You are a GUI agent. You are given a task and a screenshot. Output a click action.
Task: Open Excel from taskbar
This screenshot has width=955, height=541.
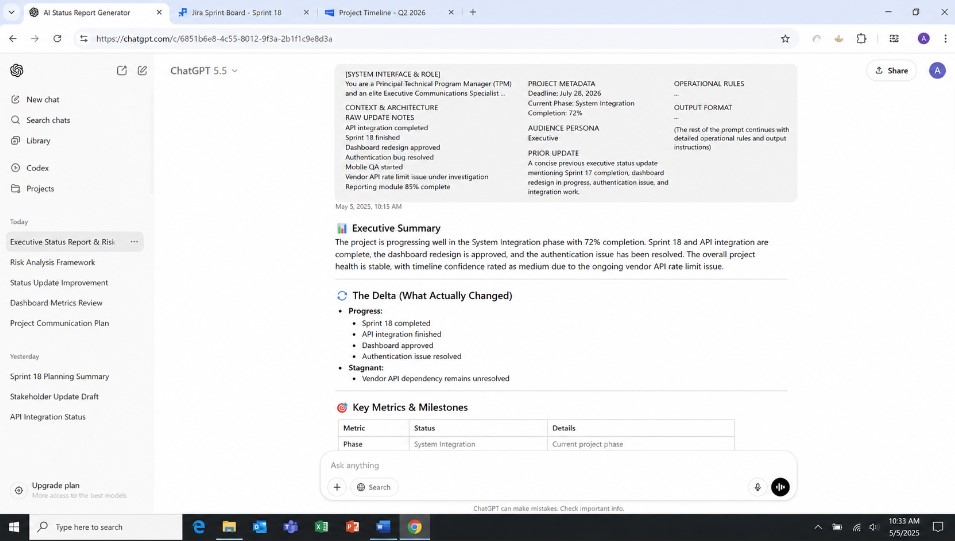point(322,527)
